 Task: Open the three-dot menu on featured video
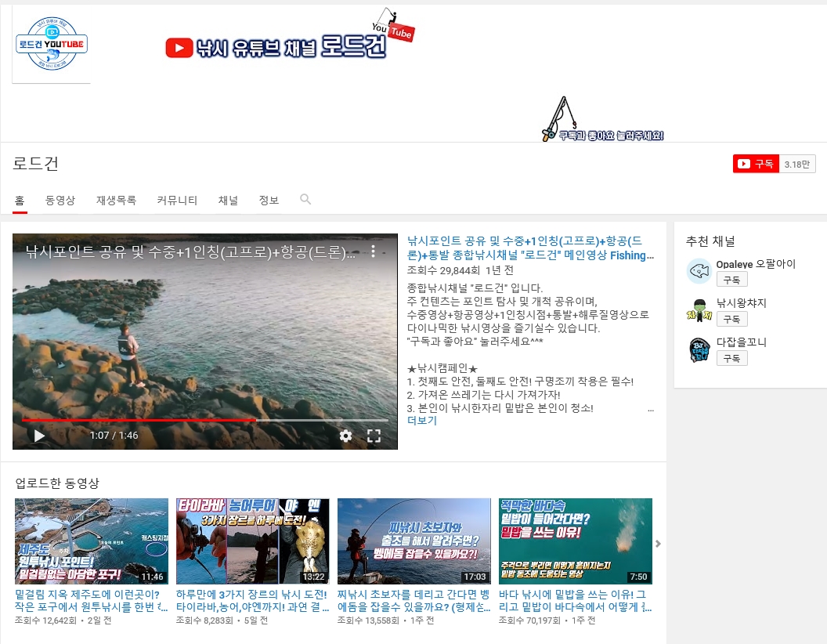tap(374, 251)
